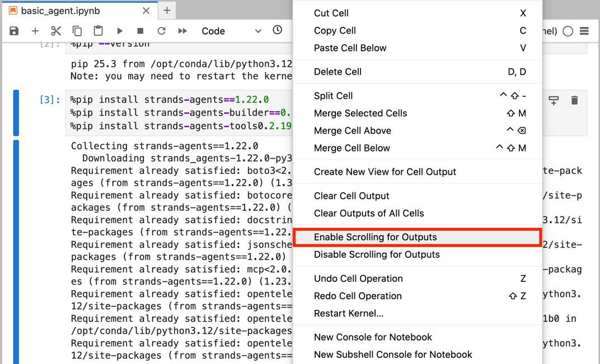Click output line 'Requirement already satisfied: botocore'

(x=181, y=195)
